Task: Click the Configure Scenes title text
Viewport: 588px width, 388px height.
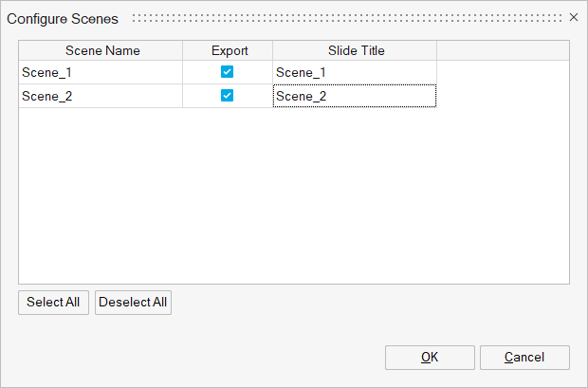Action: pos(63,19)
